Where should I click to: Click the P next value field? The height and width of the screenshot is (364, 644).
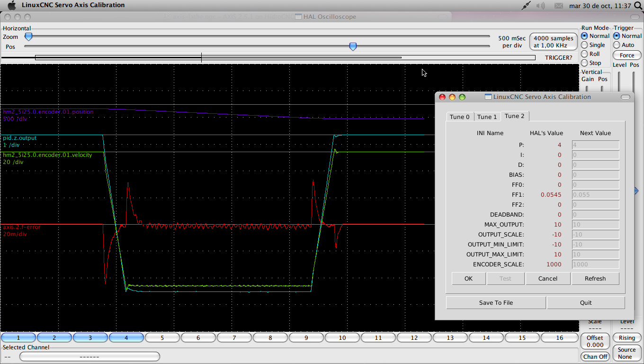tap(595, 145)
